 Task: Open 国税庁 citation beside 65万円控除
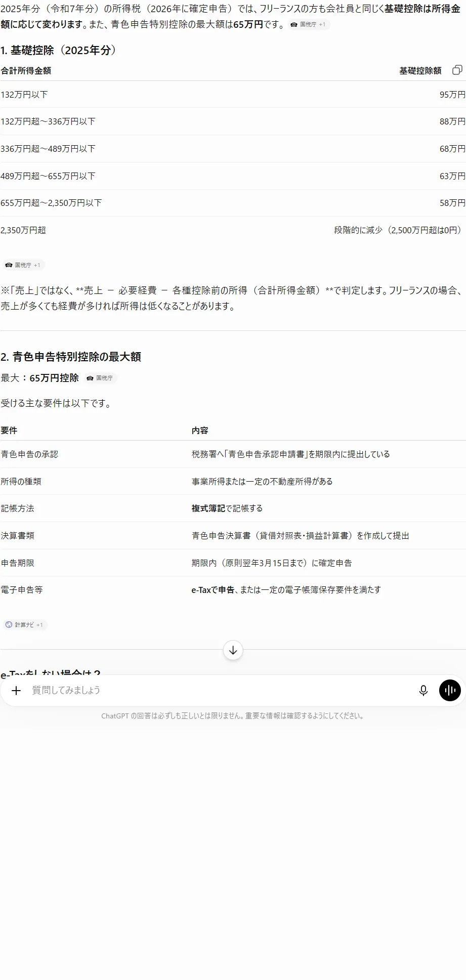pyautogui.click(x=100, y=378)
